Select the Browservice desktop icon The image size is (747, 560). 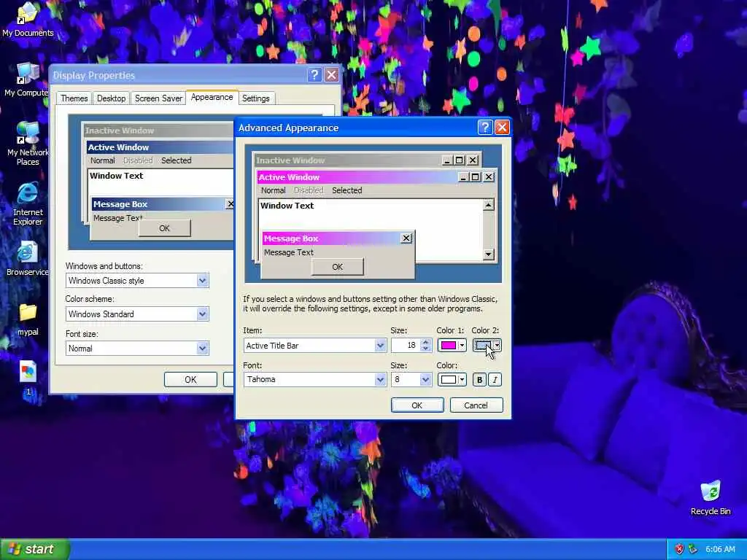(x=27, y=259)
